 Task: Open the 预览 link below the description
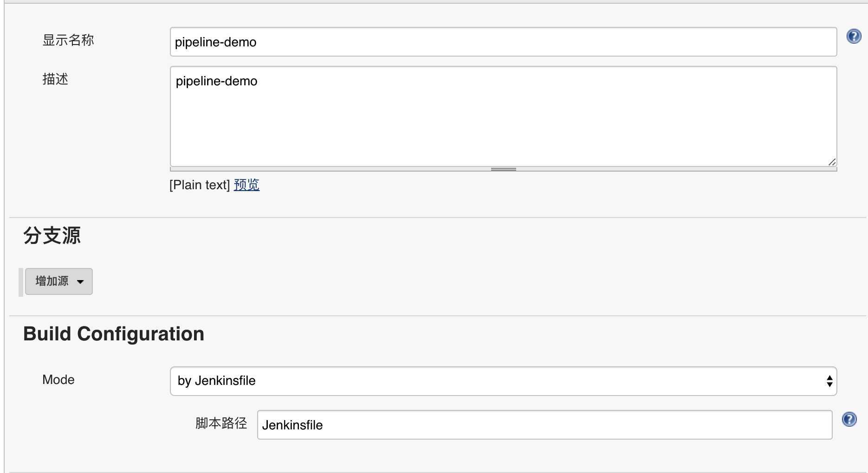click(x=246, y=185)
